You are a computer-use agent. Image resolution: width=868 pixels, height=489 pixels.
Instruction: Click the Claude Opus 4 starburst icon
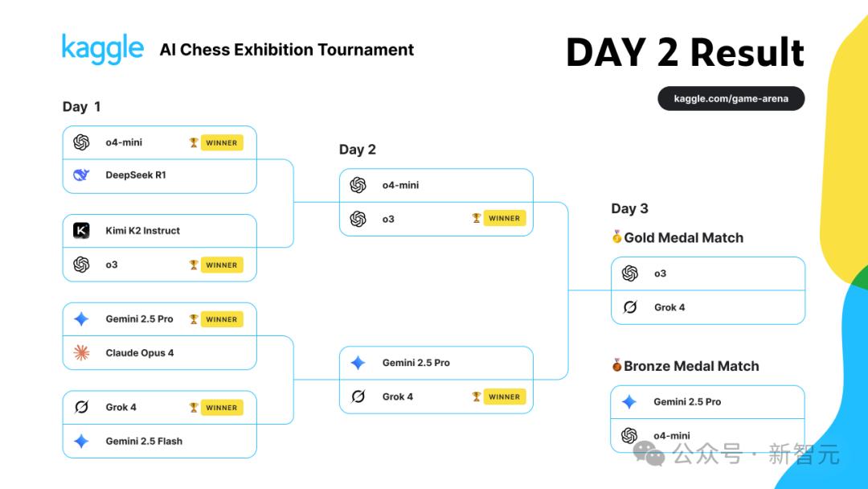[x=81, y=353]
